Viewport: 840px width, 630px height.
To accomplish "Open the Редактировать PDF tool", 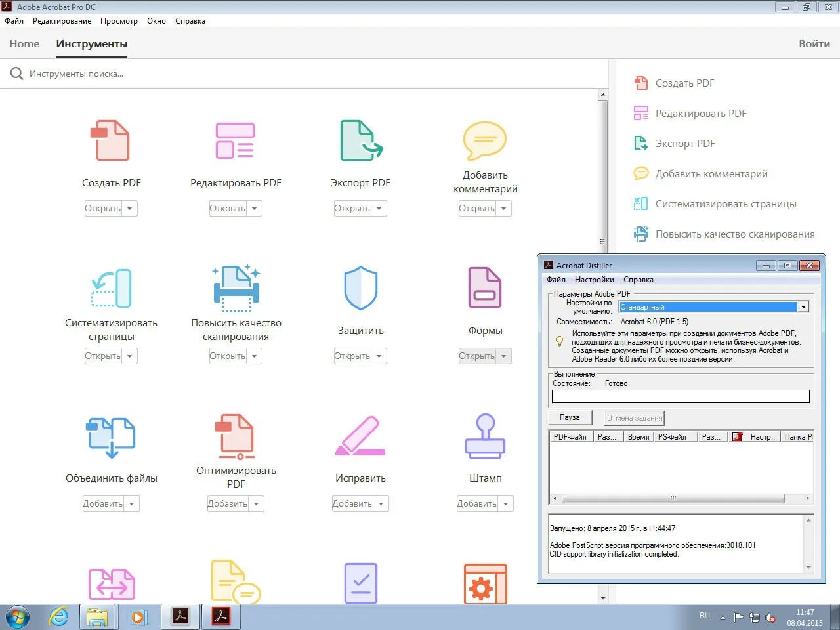I will (x=235, y=140).
